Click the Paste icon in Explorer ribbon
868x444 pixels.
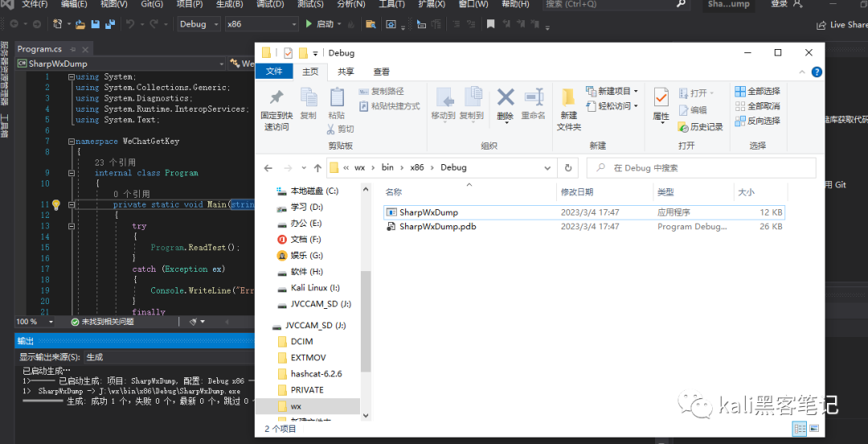tap(337, 97)
